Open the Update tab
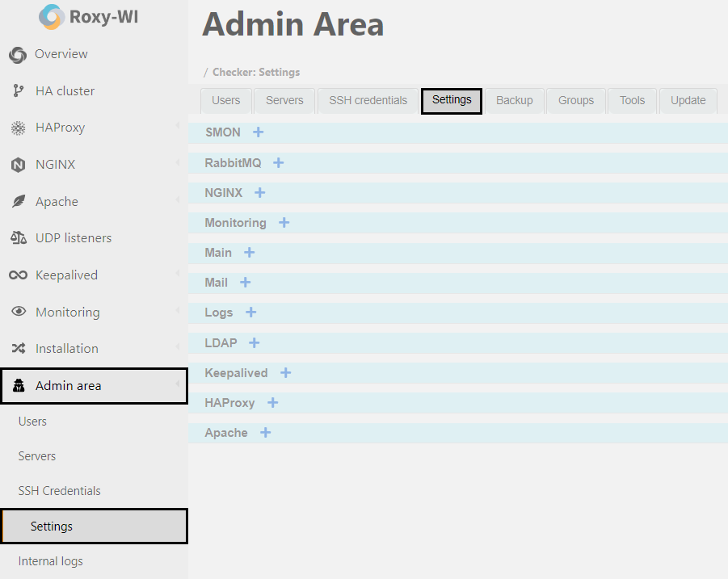The height and width of the screenshot is (579, 728). click(688, 101)
